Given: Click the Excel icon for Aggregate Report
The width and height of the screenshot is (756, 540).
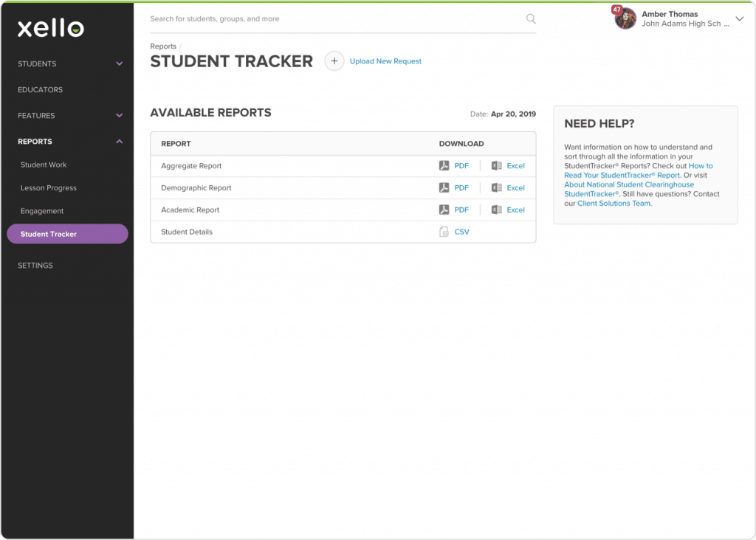Looking at the screenshot, I should pyautogui.click(x=497, y=165).
